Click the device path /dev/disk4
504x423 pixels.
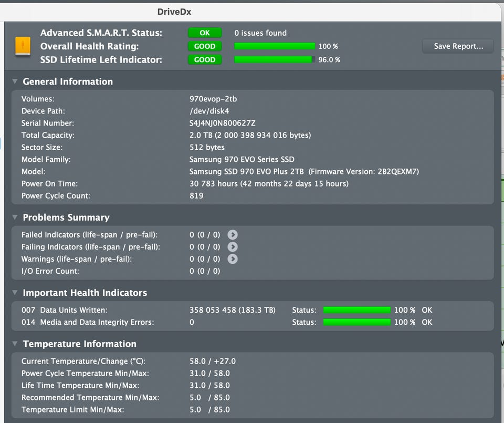pyautogui.click(x=209, y=111)
